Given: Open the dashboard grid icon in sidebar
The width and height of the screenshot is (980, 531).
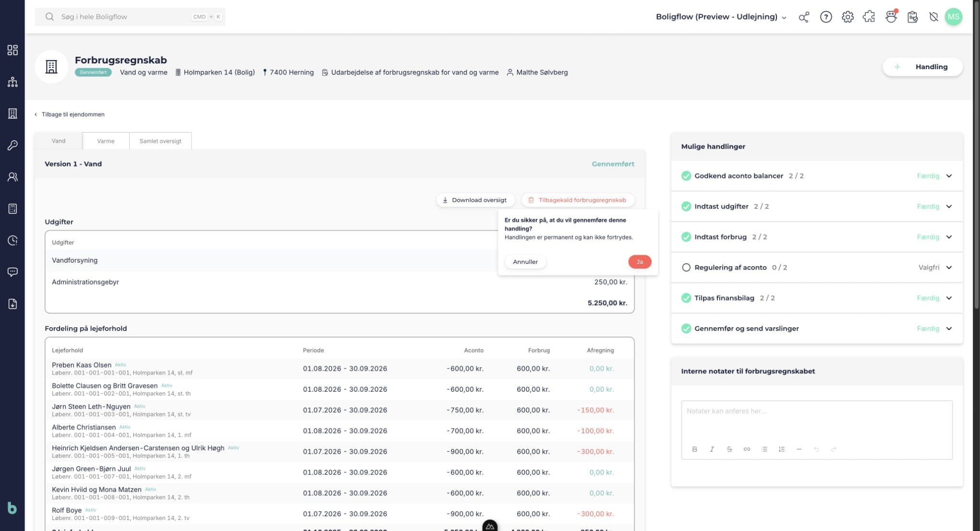Looking at the screenshot, I should [x=12, y=50].
